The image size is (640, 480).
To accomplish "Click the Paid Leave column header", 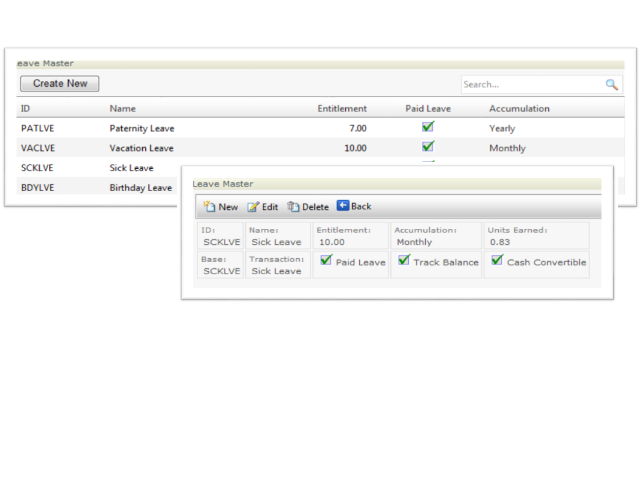I will pos(428,108).
